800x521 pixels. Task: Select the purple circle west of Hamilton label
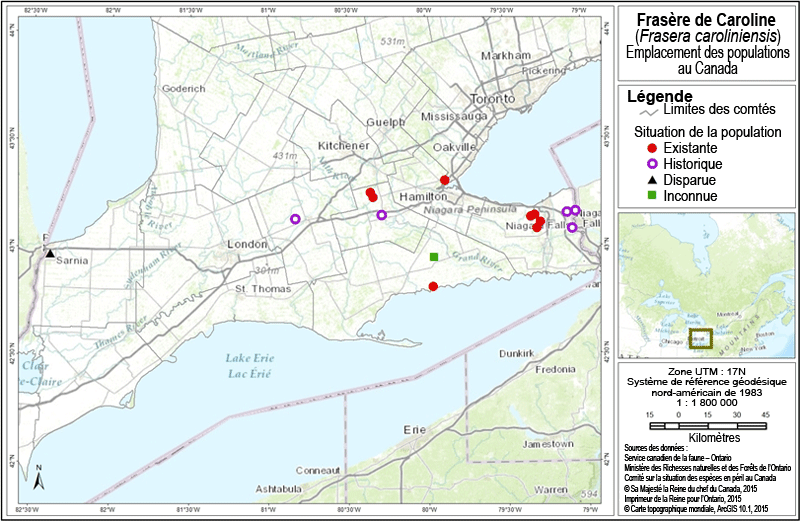pos(381,215)
